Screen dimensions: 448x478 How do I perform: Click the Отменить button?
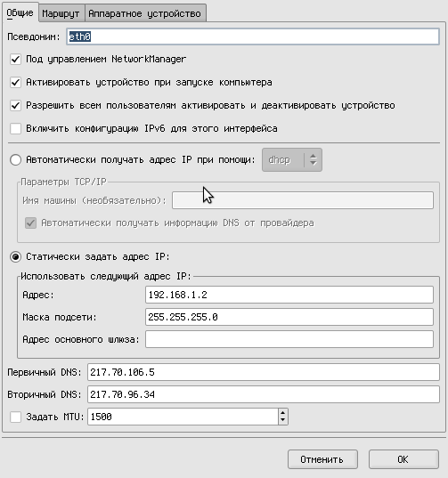point(322,459)
